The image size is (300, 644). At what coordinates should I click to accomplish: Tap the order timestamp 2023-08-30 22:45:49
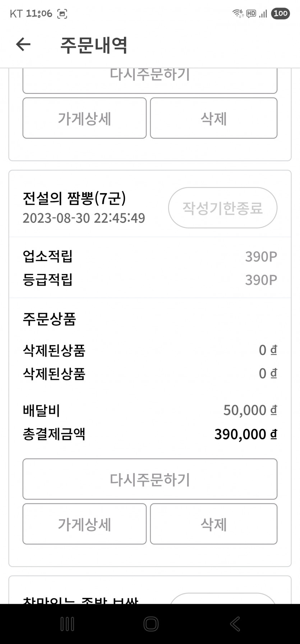tap(84, 218)
